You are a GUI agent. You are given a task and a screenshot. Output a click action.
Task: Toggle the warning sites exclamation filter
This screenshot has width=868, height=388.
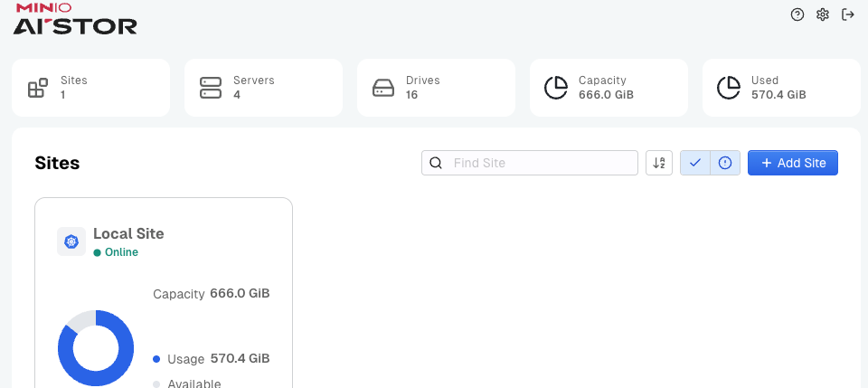click(x=725, y=163)
